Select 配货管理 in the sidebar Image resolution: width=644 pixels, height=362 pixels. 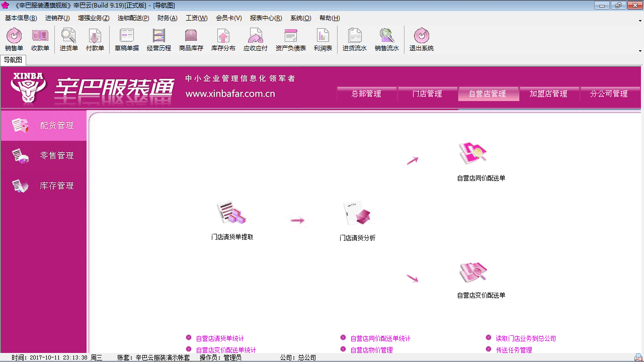click(43, 126)
